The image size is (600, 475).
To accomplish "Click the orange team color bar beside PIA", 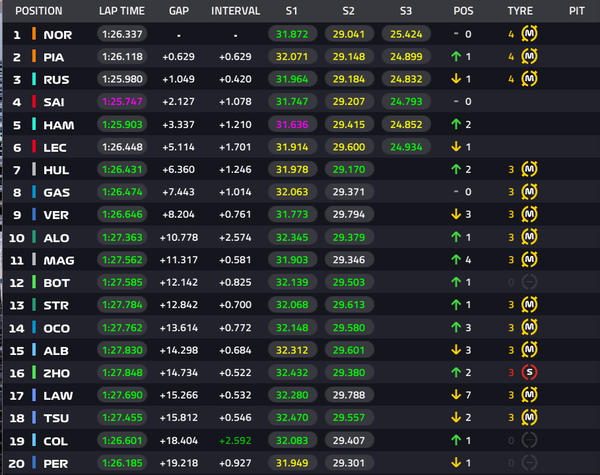I will coord(34,56).
